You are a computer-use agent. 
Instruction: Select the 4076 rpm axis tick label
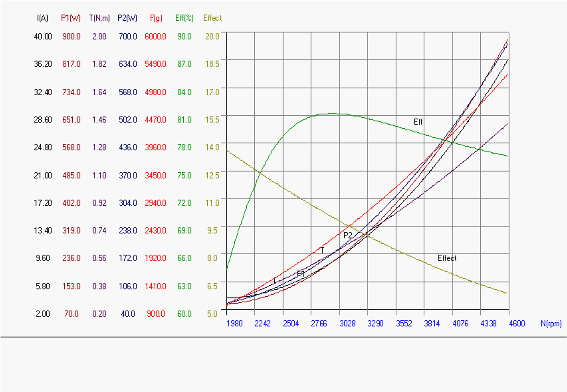click(460, 324)
